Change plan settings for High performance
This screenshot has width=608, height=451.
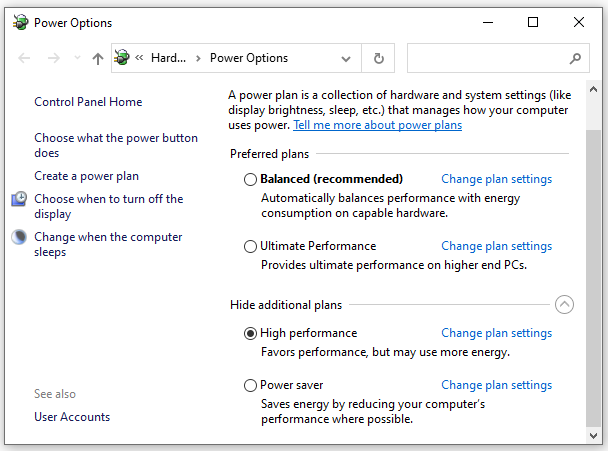(496, 333)
